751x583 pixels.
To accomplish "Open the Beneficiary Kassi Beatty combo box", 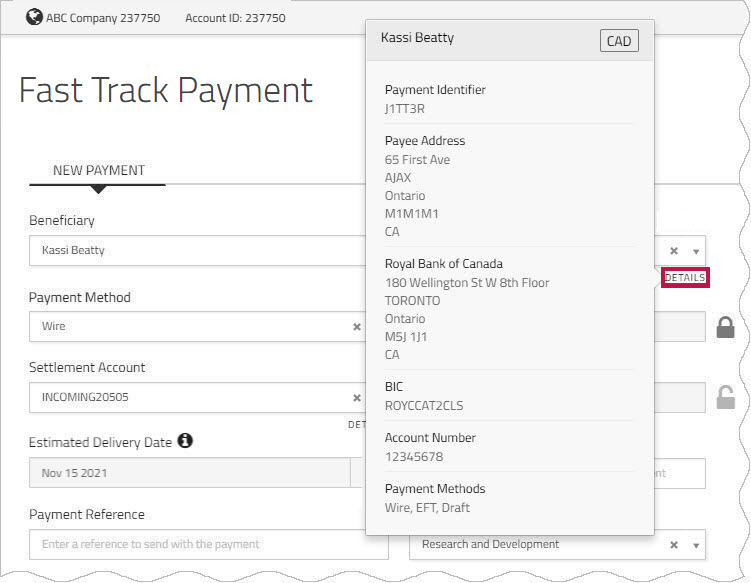I will tap(197, 251).
